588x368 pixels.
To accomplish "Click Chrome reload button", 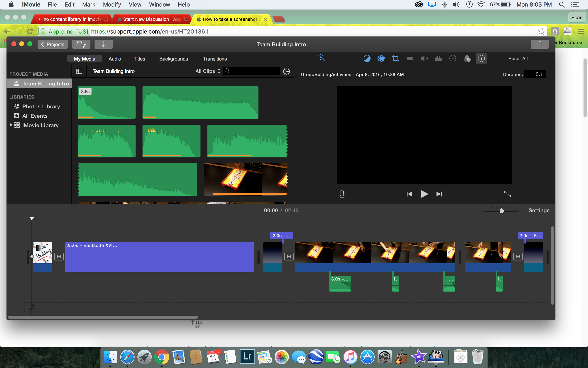I will (30, 31).
